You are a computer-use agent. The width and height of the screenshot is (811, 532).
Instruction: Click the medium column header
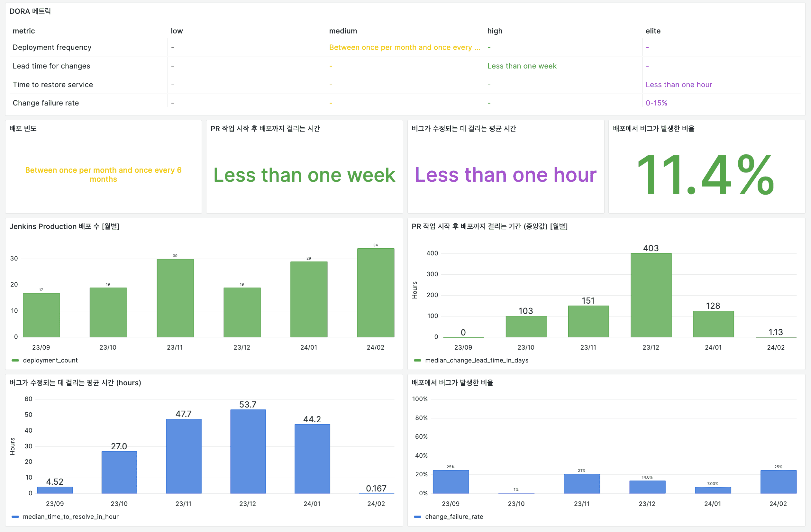pos(343,31)
